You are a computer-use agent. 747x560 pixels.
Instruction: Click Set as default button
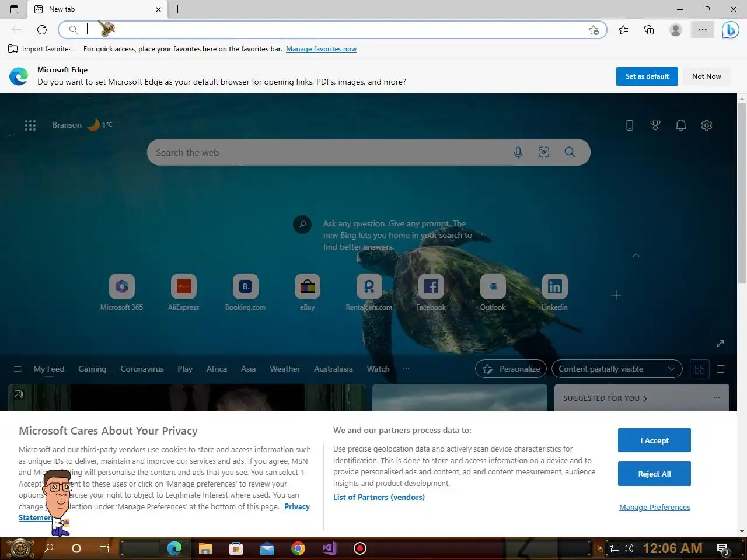[647, 76]
